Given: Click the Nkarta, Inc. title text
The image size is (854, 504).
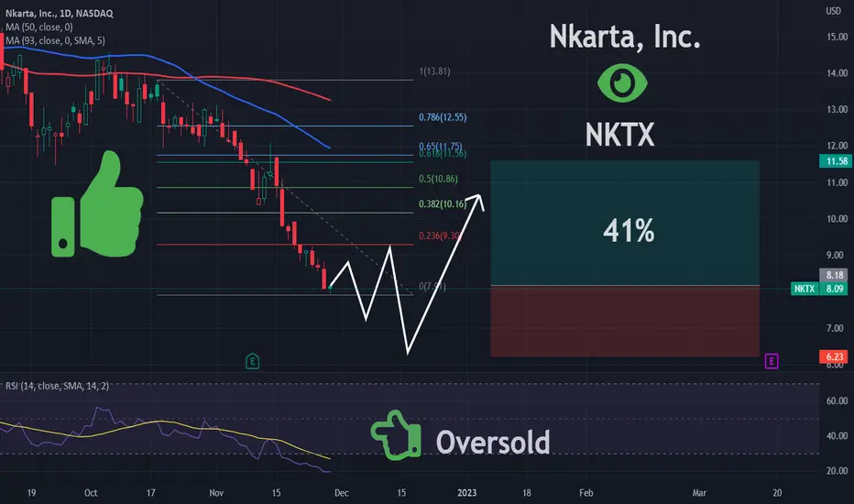Looking at the screenshot, I should coord(625,37).
